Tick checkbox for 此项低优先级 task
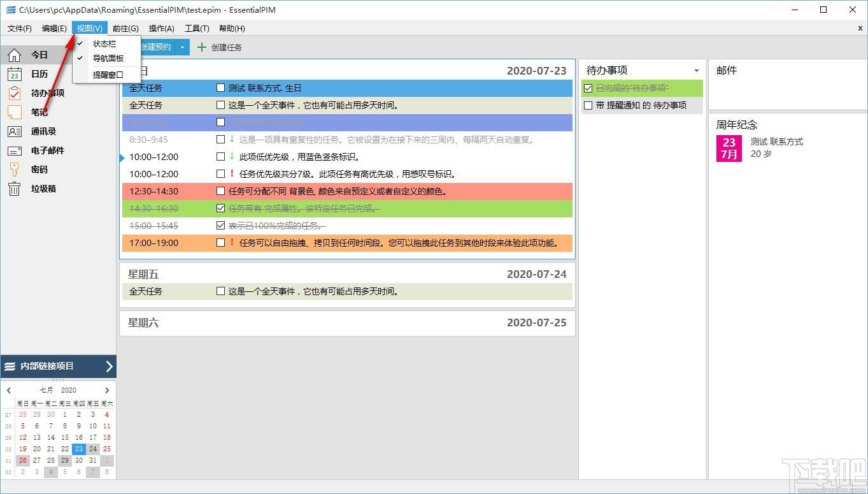The width and height of the screenshot is (868, 494). point(220,157)
